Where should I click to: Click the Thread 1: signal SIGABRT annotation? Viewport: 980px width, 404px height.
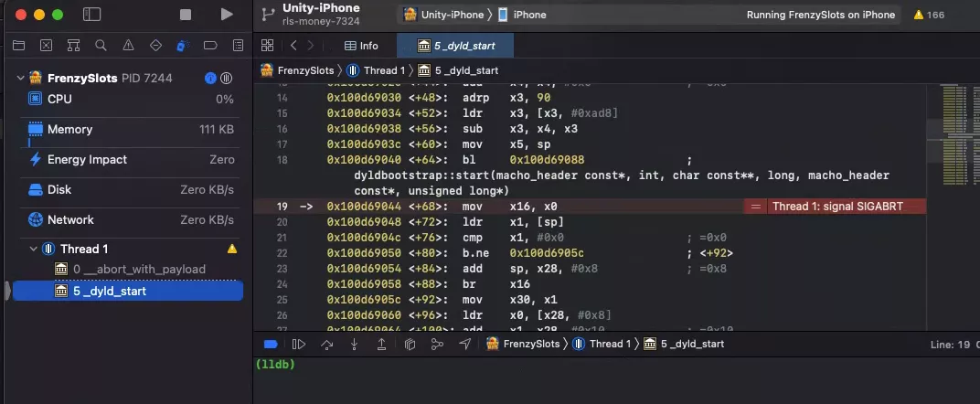coord(837,207)
